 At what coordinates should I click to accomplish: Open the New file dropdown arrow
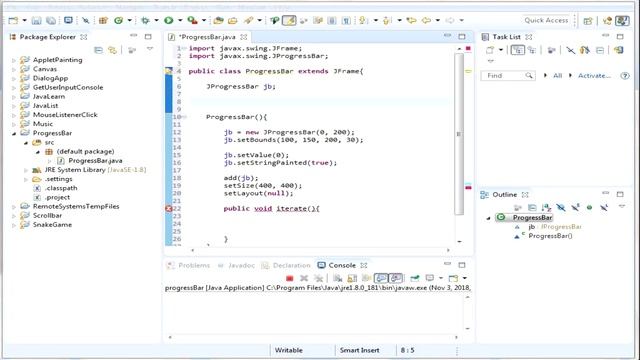24,20
